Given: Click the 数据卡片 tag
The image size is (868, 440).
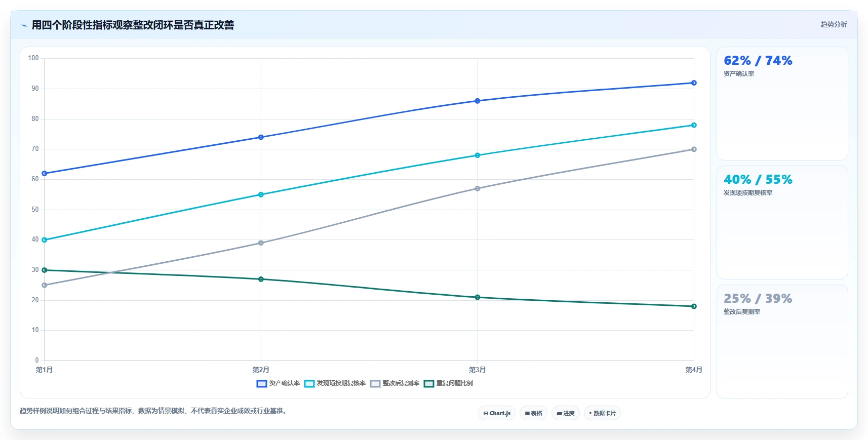Looking at the screenshot, I should [602, 413].
